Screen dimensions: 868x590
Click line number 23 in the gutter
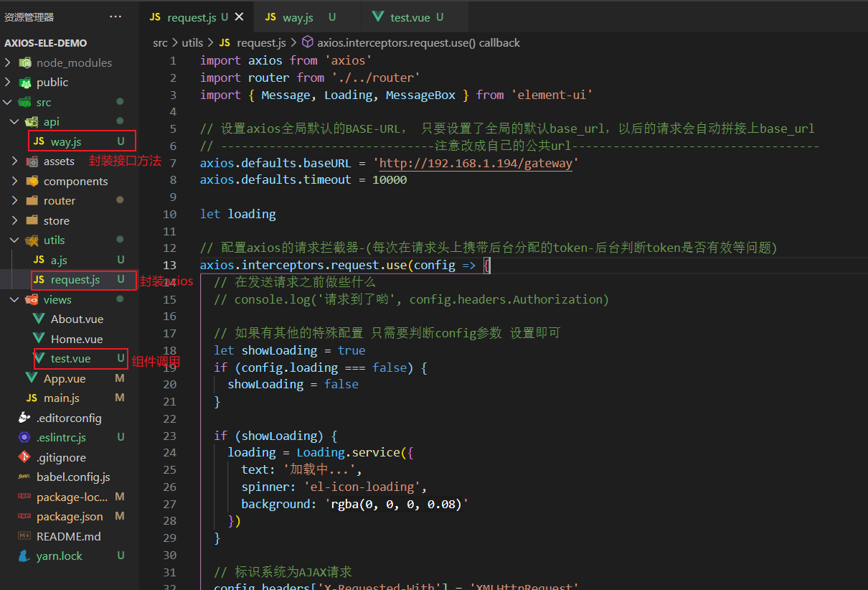pos(169,436)
